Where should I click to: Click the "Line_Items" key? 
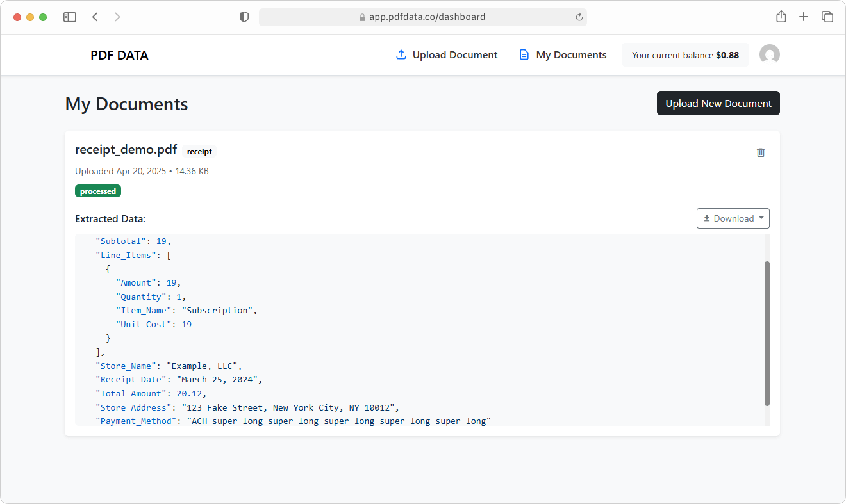tap(126, 255)
